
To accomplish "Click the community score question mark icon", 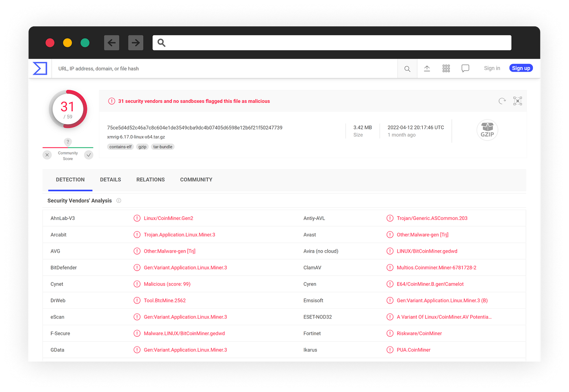I will click(x=68, y=142).
